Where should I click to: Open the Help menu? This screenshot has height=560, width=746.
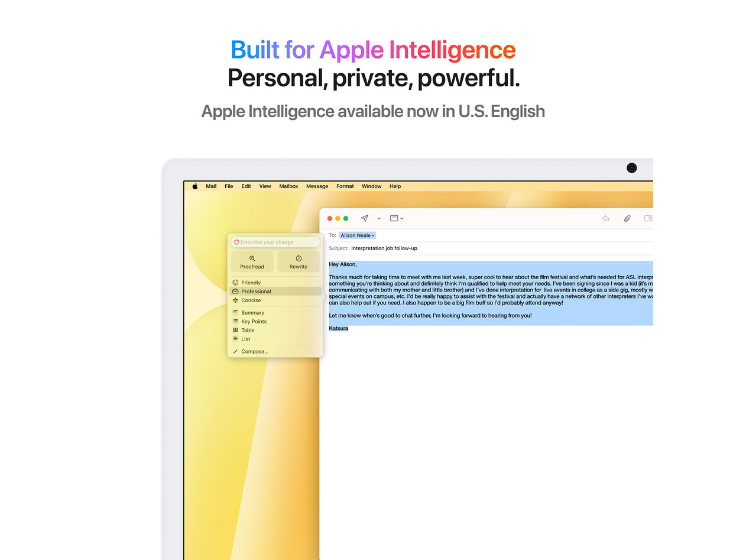[x=395, y=186]
